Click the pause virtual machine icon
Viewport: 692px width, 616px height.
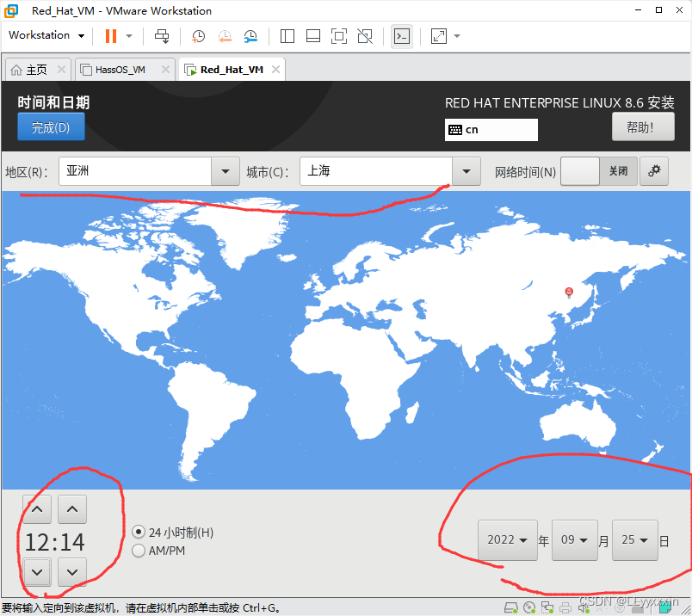[x=111, y=36]
